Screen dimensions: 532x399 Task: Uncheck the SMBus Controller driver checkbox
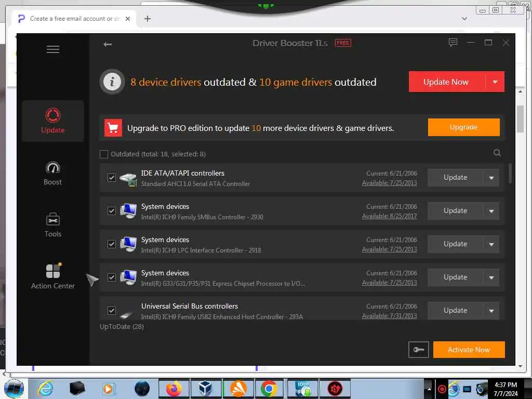click(x=111, y=211)
